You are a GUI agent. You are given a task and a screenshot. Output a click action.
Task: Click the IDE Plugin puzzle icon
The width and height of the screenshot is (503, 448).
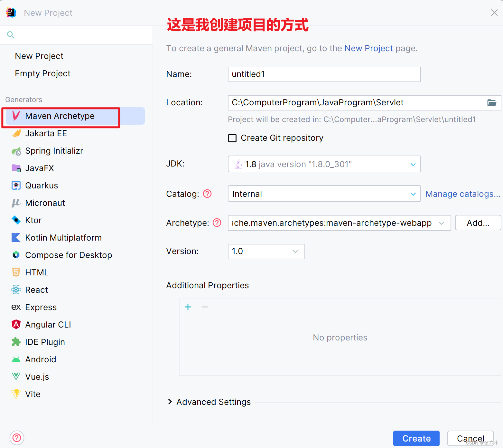[16, 342]
